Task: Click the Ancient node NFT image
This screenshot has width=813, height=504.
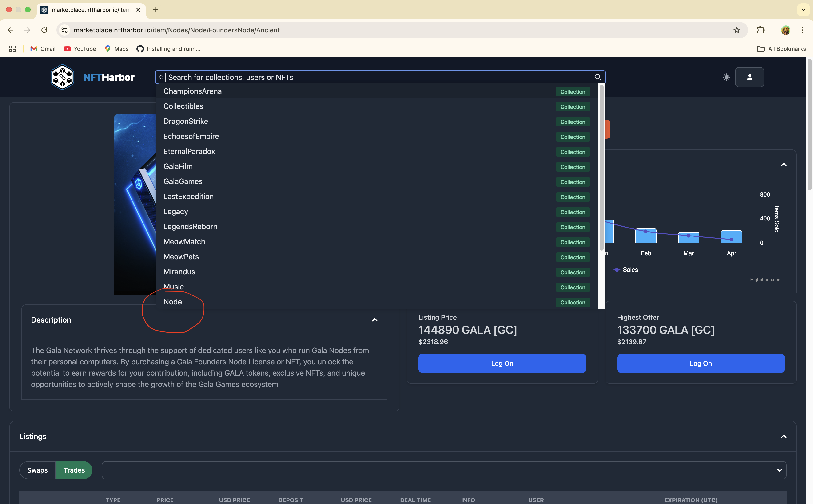Action: tap(135, 204)
